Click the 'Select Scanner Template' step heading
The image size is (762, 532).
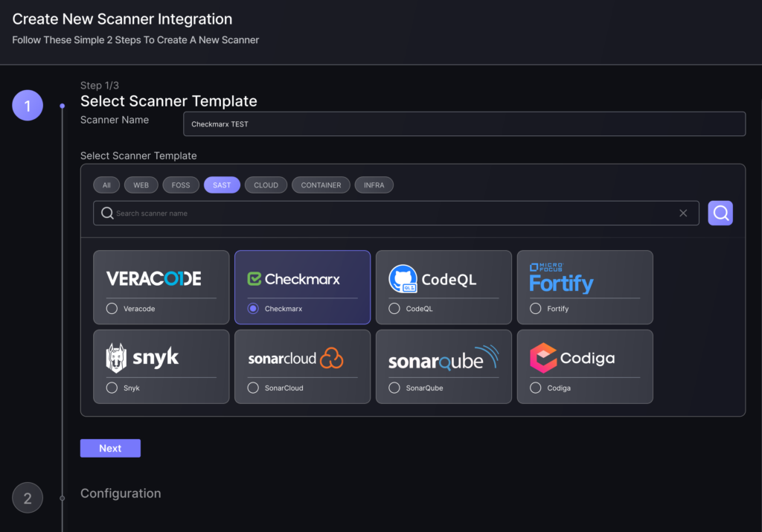click(169, 101)
